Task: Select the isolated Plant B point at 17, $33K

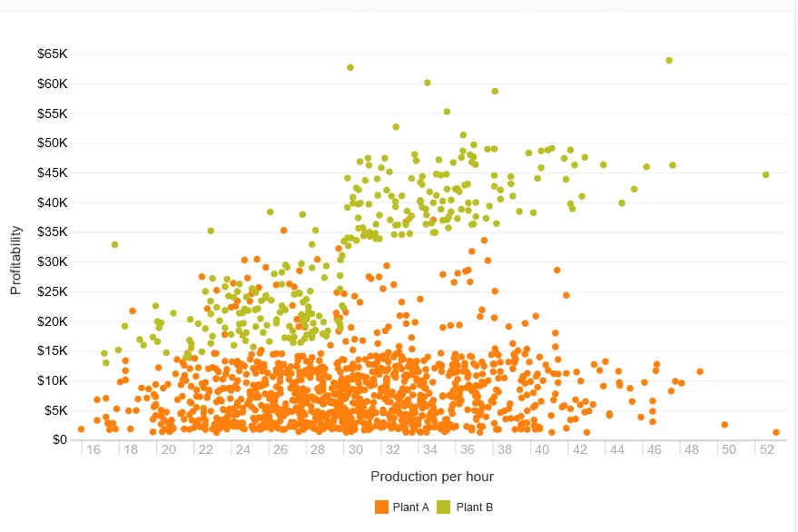Action: (x=115, y=245)
